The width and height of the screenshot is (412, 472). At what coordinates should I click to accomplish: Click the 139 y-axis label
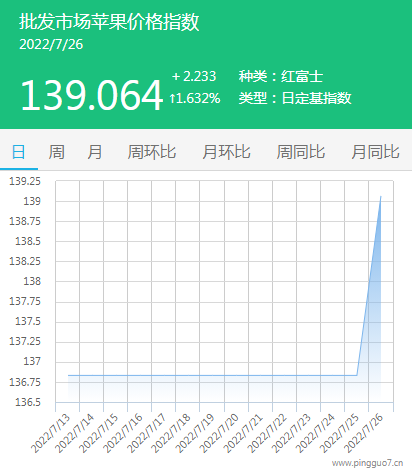point(32,201)
